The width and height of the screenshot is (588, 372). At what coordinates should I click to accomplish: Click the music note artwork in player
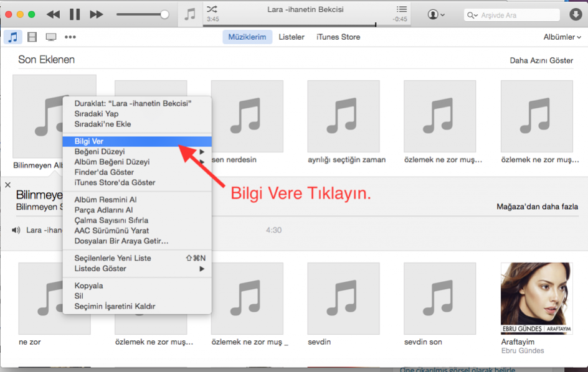coord(190,14)
